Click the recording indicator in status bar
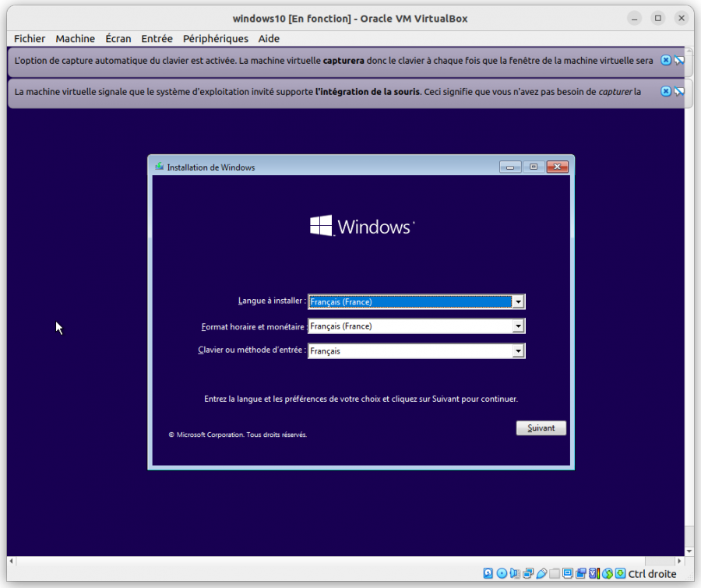Screen dimensions: 701x588 pyautogui.click(x=581, y=573)
